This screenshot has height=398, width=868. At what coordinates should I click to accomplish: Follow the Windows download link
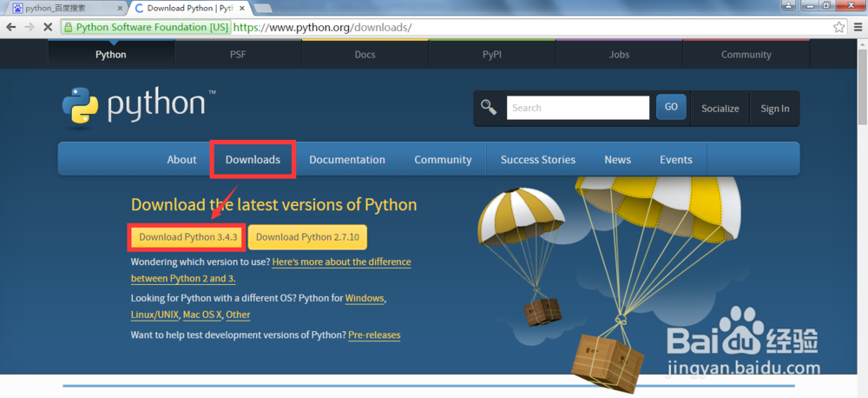365,298
